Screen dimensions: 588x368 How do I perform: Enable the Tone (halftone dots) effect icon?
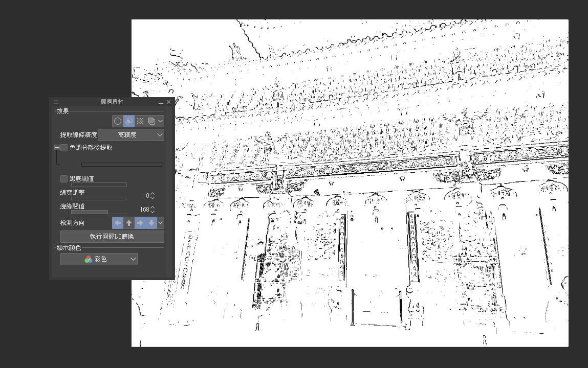tap(140, 121)
